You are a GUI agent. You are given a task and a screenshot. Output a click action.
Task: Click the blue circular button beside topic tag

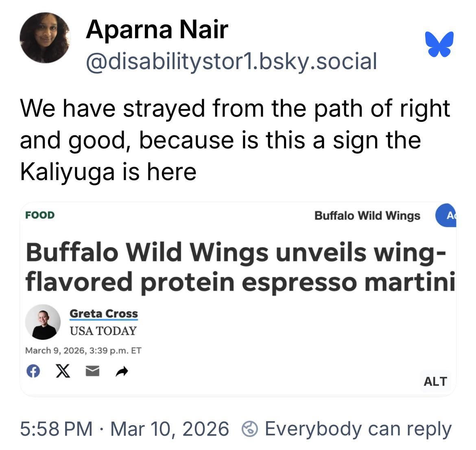tap(446, 215)
